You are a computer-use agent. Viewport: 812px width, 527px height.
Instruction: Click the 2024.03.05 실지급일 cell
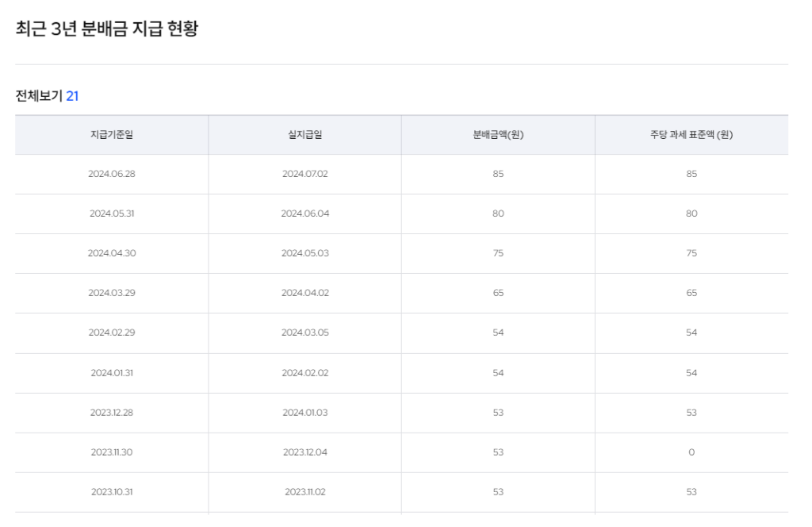click(304, 333)
